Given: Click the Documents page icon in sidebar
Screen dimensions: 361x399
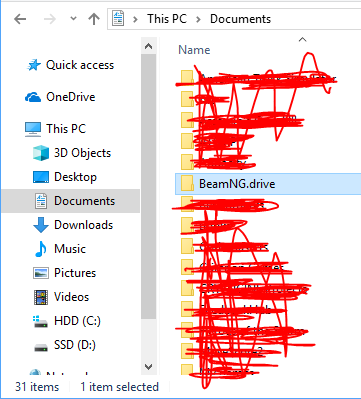Looking at the screenshot, I should point(41,201).
